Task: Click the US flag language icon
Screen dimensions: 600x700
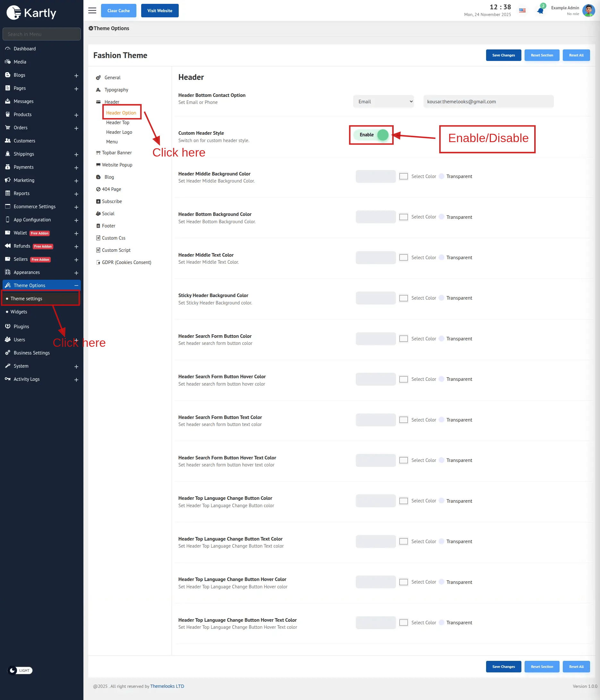Action: (522, 11)
